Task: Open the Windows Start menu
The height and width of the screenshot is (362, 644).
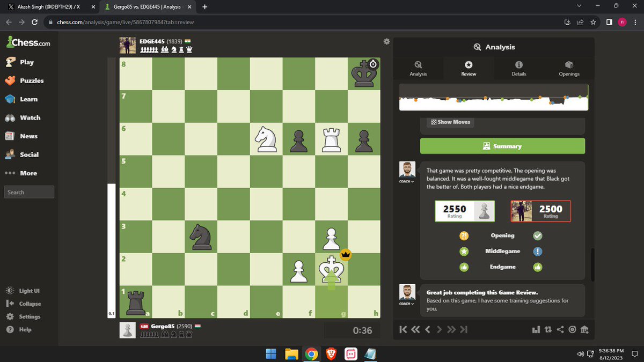Action: click(271, 353)
